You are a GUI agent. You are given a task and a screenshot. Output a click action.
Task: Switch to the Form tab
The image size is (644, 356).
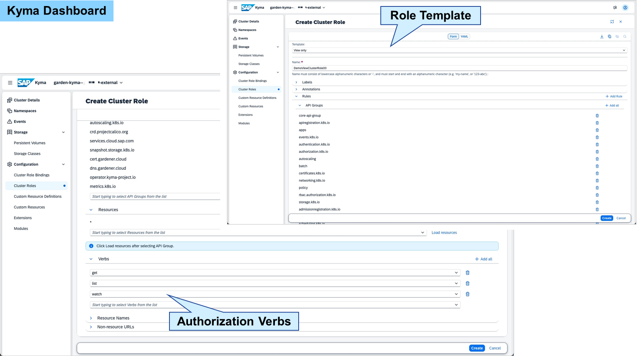pyautogui.click(x=453, y=37)
